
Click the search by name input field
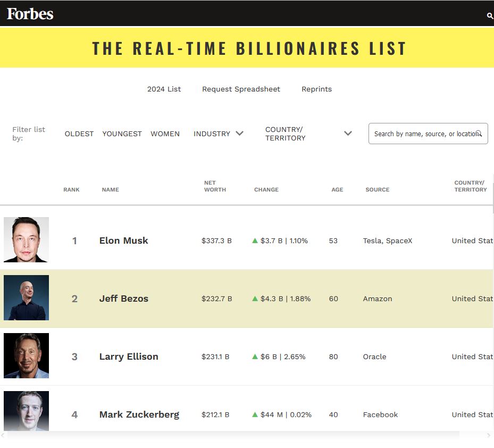point(423,134)
